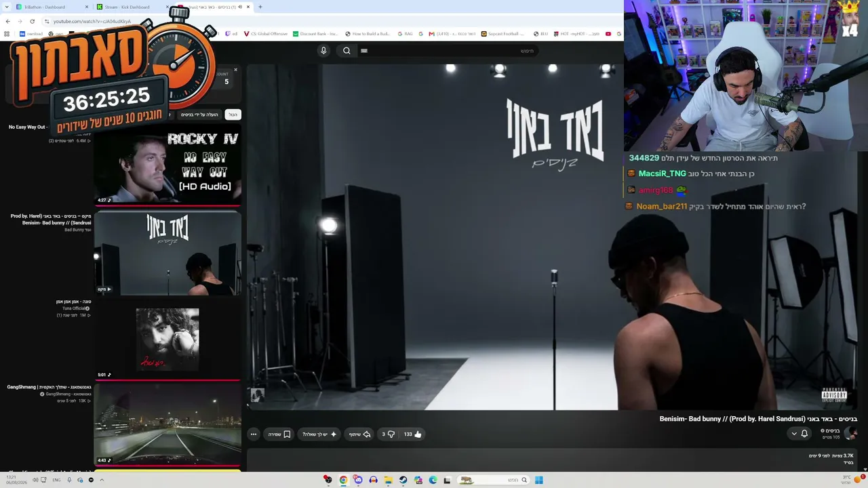This screenshot has width=868, height=488.
Task: Select the 'הכול' filter chip
Action: coord(233,115)
